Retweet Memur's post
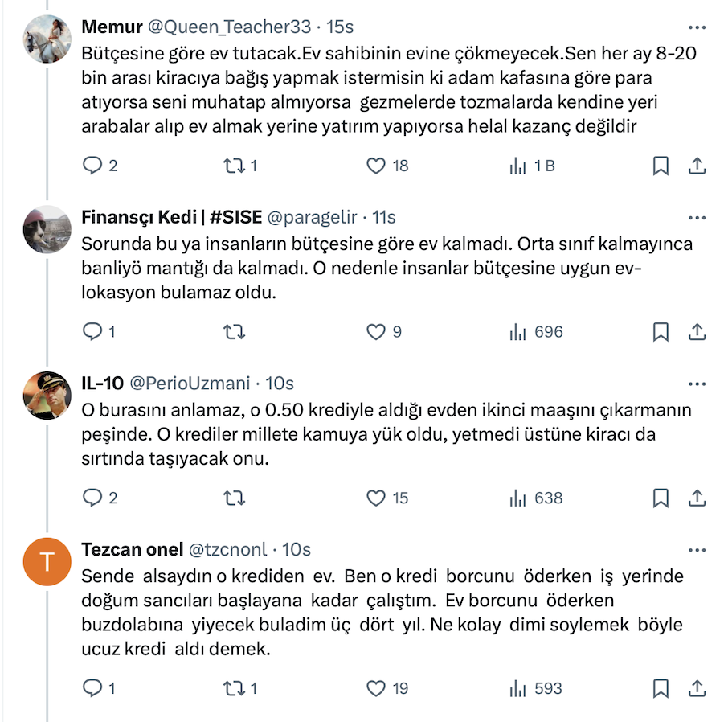Screen dimensions: 728x722 tap(234, 166)
